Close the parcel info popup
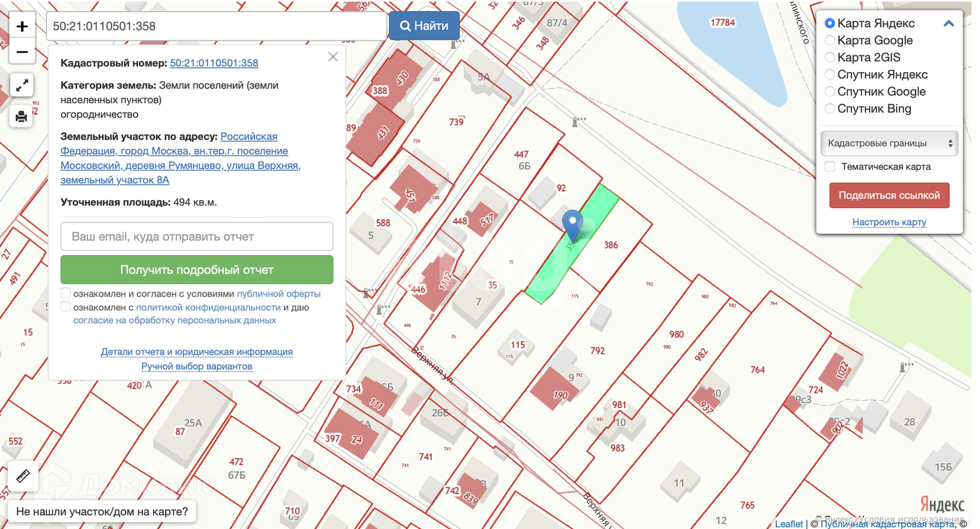The width and height of the screenshot is (980, 529). point(333,57)
